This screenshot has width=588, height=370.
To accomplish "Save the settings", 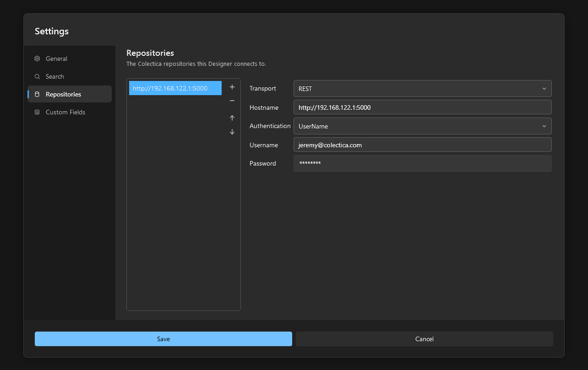I will (163, 339).
